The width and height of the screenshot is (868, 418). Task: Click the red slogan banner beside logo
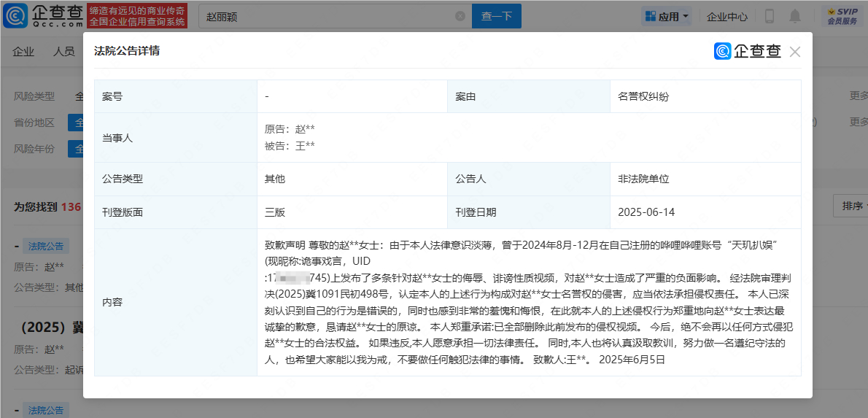tap(137, 16)
